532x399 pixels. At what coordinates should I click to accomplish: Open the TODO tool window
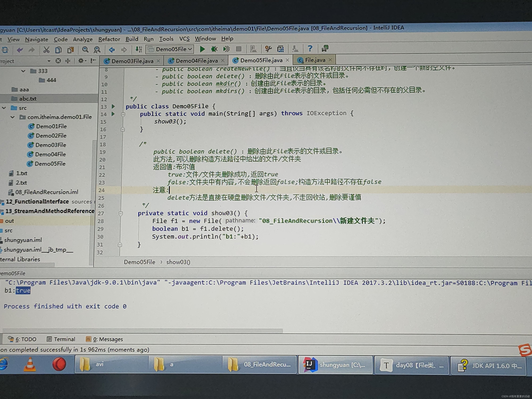click(x=22, y=339)
